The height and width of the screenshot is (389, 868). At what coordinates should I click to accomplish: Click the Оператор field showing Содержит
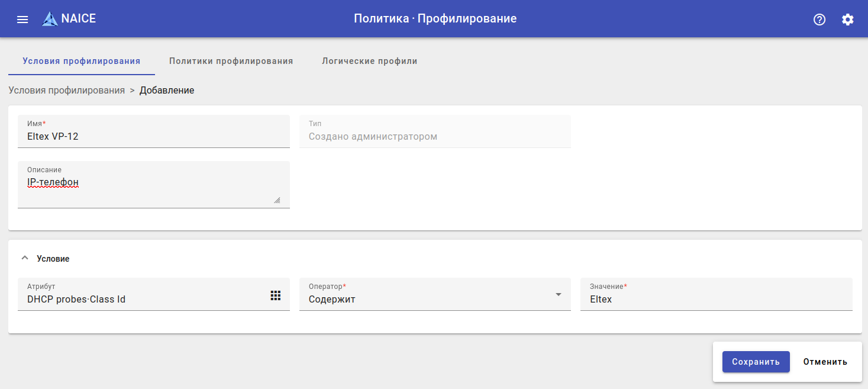(x=426, y=299)
